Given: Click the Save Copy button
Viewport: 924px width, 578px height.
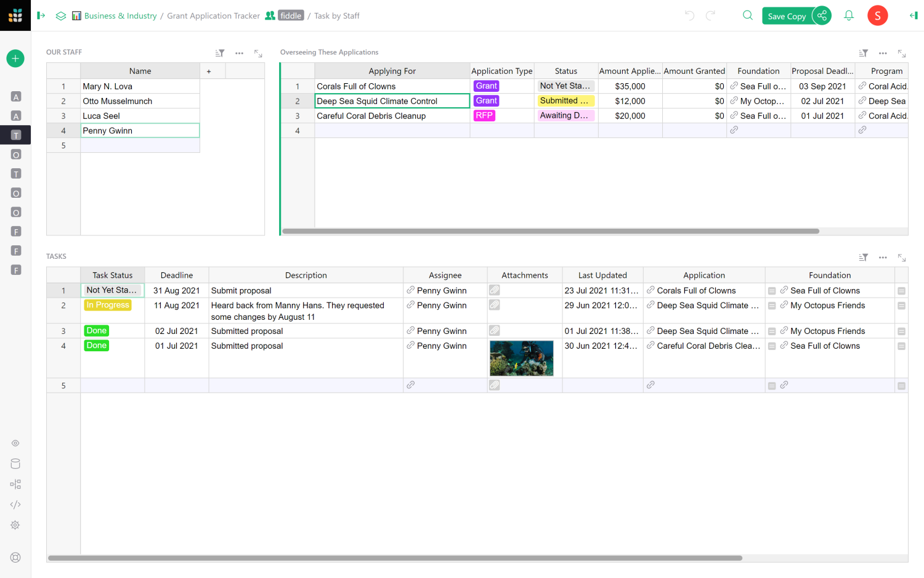Looking at the screenshot, I should pos(787,15).
